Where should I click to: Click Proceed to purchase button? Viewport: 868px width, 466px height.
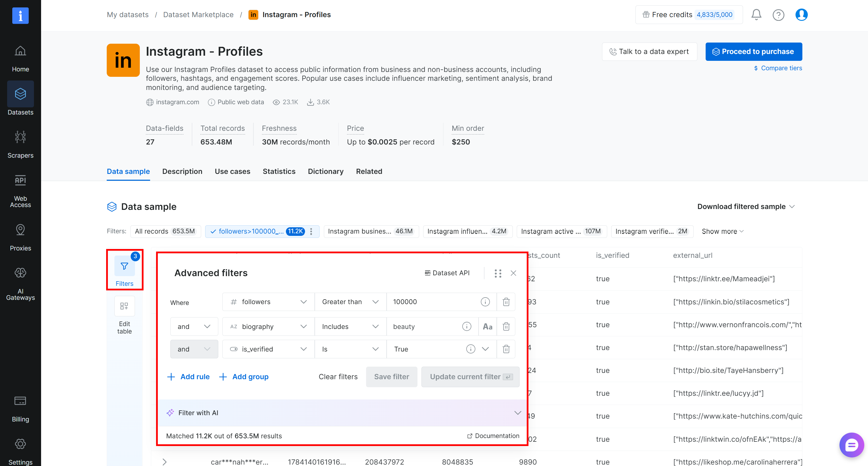[x=753, y=52]
